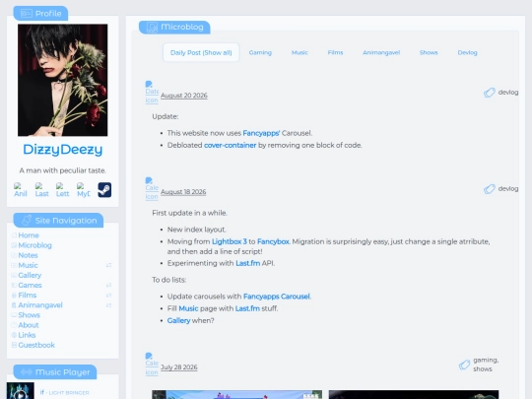Open Guestbook in site navigation

[36, 345]
